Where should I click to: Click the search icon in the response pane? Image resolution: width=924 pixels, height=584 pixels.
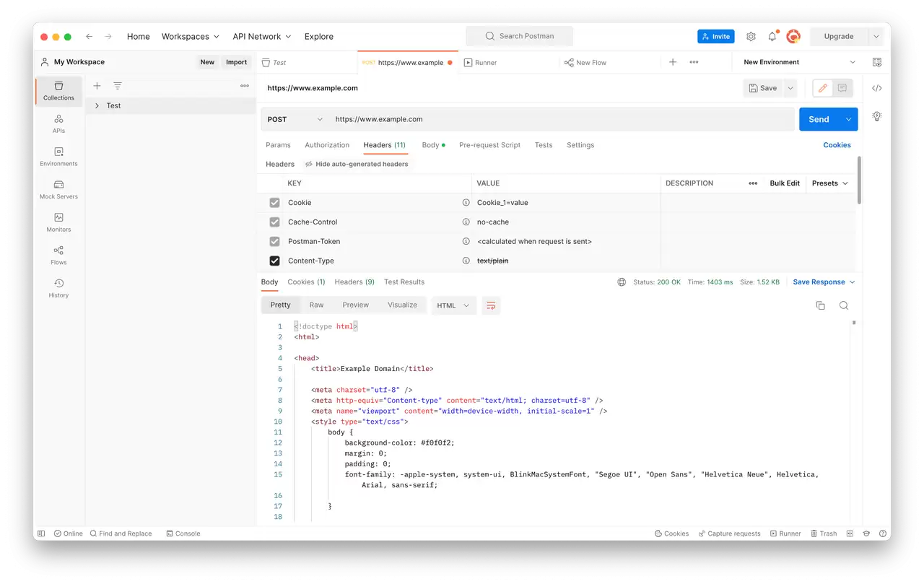pyautogui.click(x=843, y=305)
